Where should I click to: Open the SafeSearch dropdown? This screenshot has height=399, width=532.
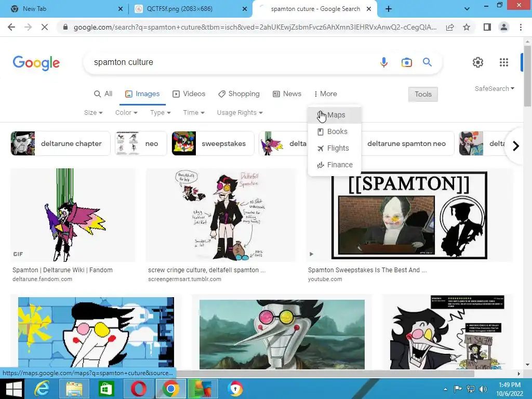coord(495,88)
